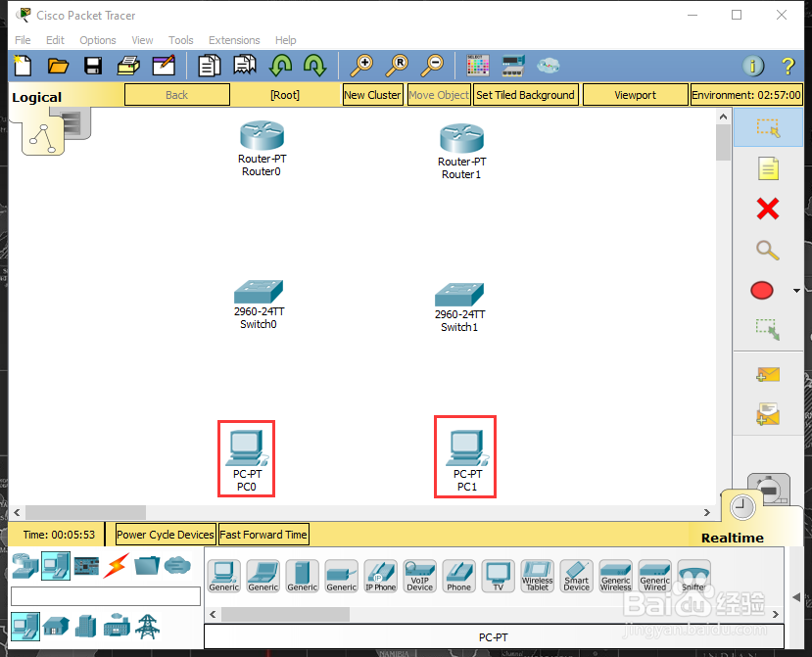
Task: Activate the Place Note tool
Action: [x=768, y=168]
